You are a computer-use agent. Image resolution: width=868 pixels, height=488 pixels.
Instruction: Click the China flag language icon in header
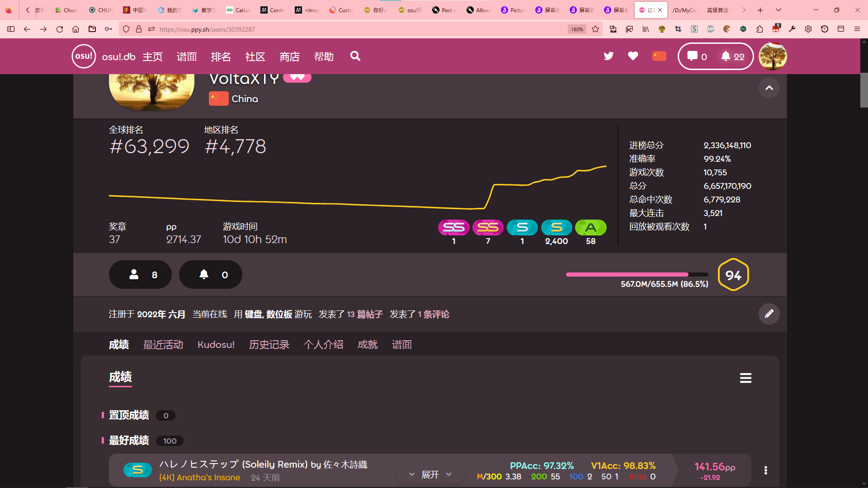659,56
